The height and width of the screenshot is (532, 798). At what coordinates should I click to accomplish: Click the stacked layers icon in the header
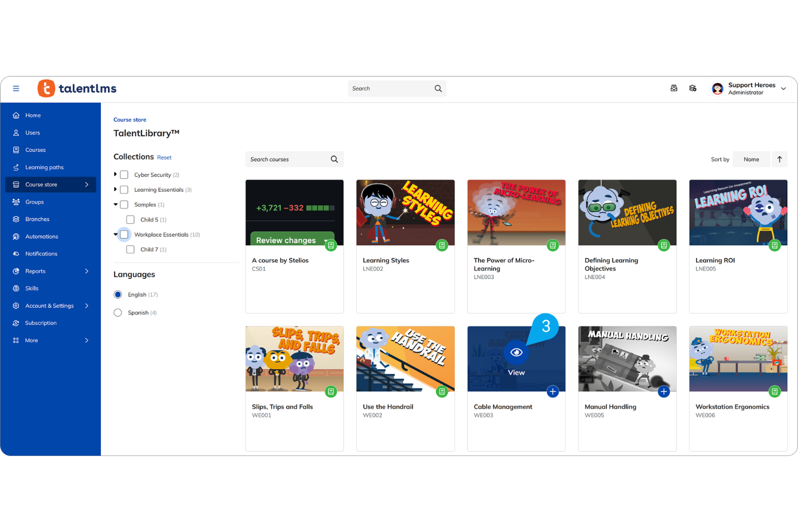(x=693, y=88)
